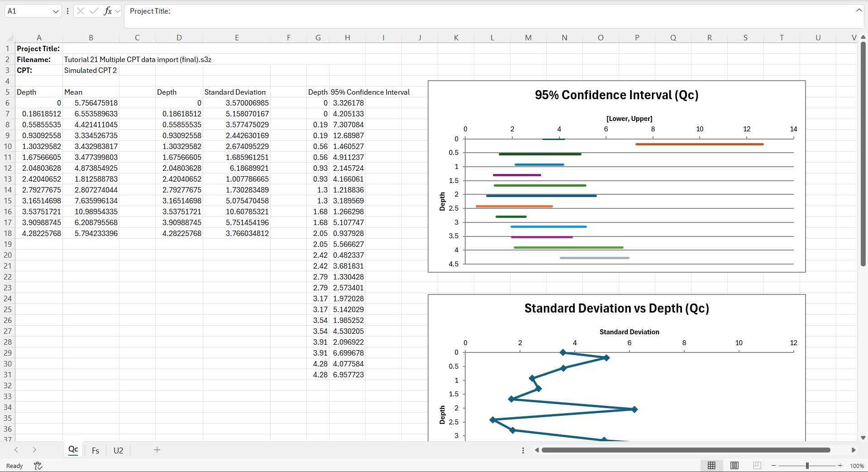Click mean value 10.98954335
This screenshot has width=868, height=472.
[91, 212]
